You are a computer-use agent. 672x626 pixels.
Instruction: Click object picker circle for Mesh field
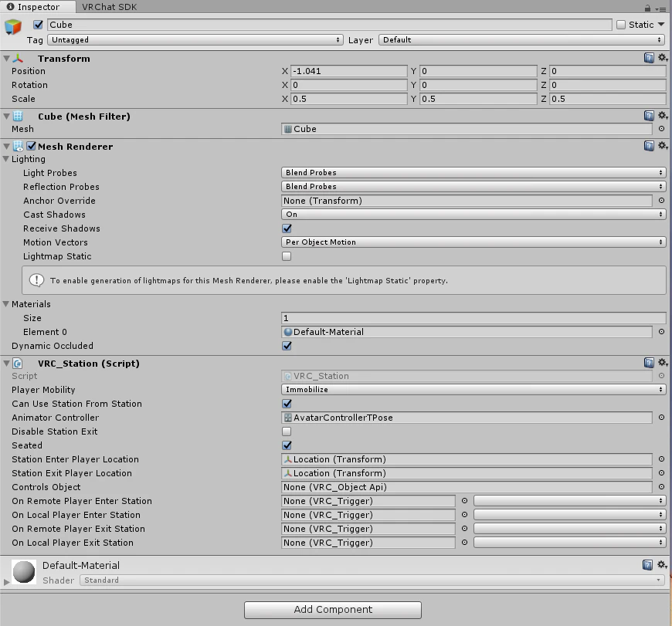point(661,128)
